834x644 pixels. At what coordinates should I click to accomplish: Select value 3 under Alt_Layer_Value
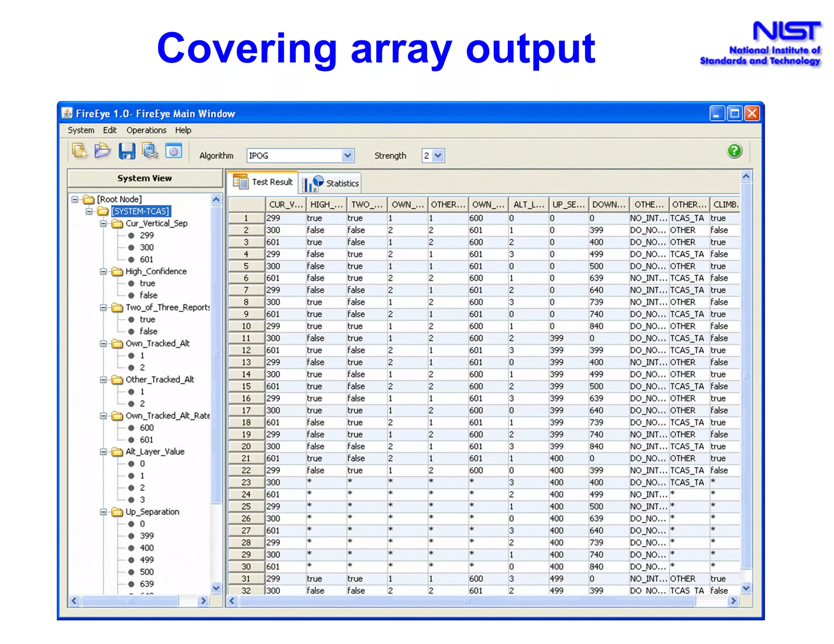[142, 500]
